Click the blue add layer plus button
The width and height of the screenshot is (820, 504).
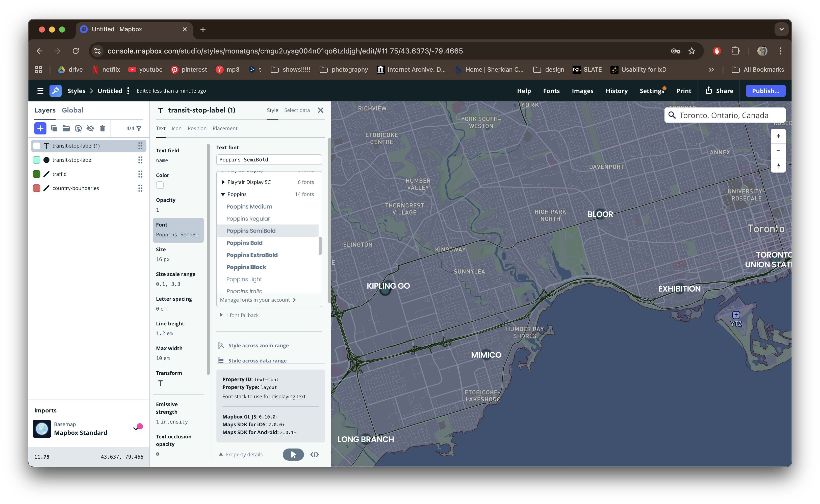(40, 128)
